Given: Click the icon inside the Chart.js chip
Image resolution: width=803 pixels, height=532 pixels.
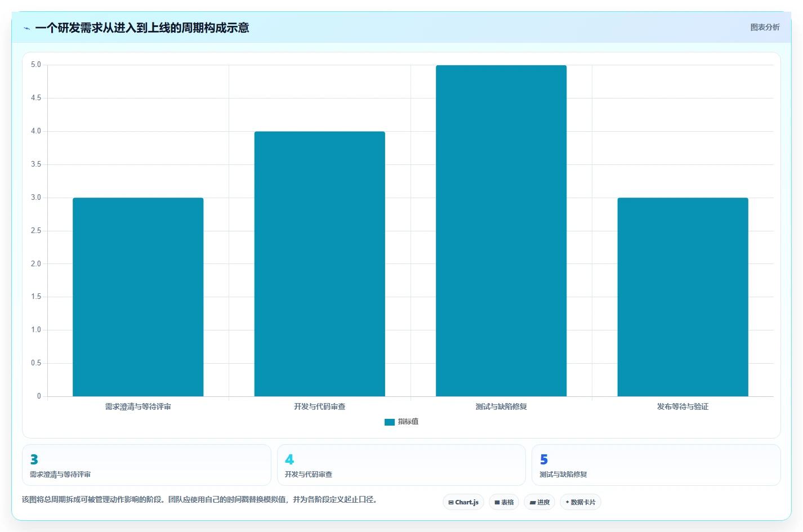Looking at the screenshot, I should (451, 502).
